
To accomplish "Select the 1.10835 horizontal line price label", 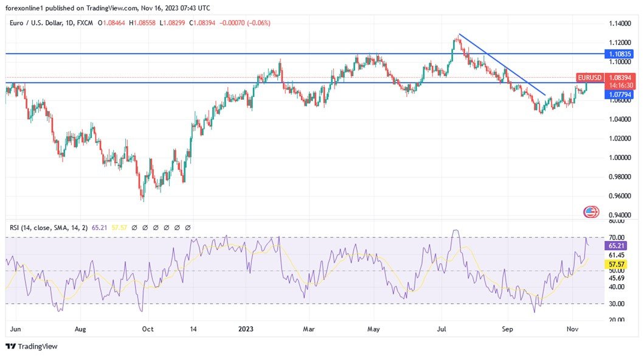I will [x=620, y=54].
